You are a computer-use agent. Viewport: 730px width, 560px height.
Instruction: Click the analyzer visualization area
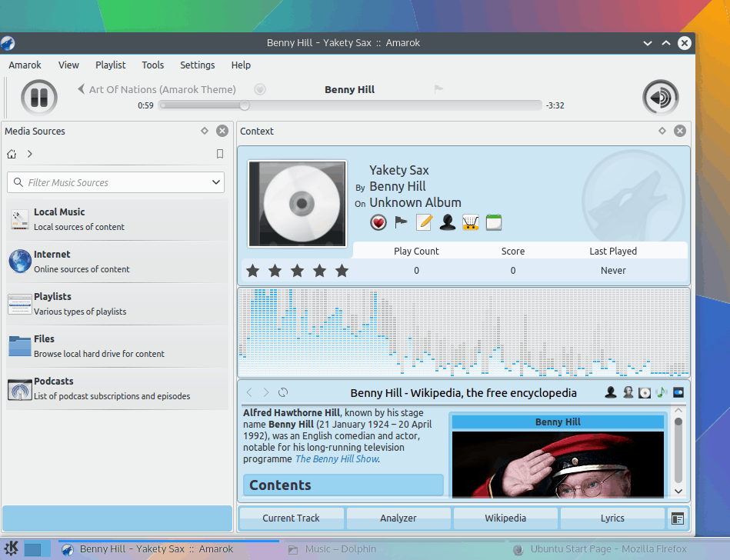pyautogui.click(x=464, y=332)
